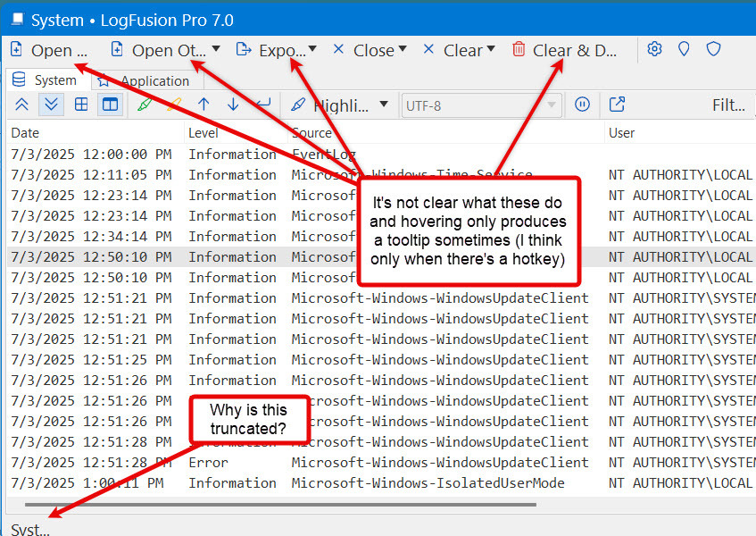Select the 7/3/2025 12:34:14 PM date cell
Screen dimensions: 756x536
tap(91, 237)
